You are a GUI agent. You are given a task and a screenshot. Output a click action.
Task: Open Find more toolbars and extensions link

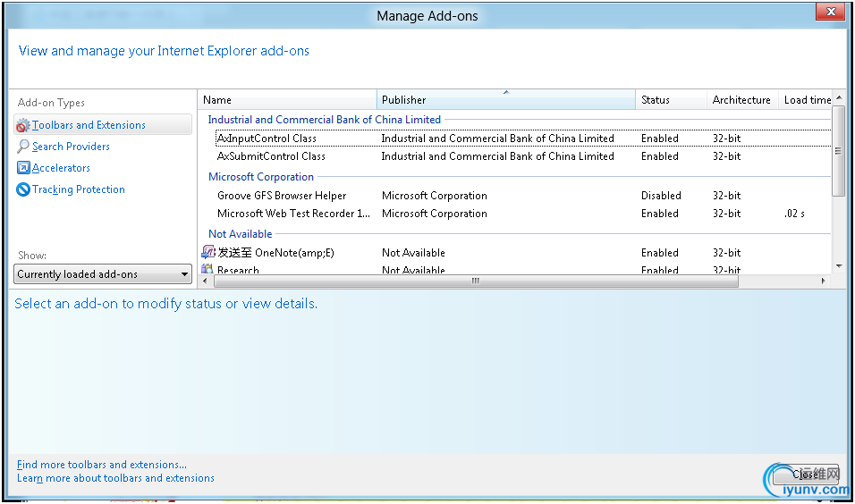[x=102, y=465]
